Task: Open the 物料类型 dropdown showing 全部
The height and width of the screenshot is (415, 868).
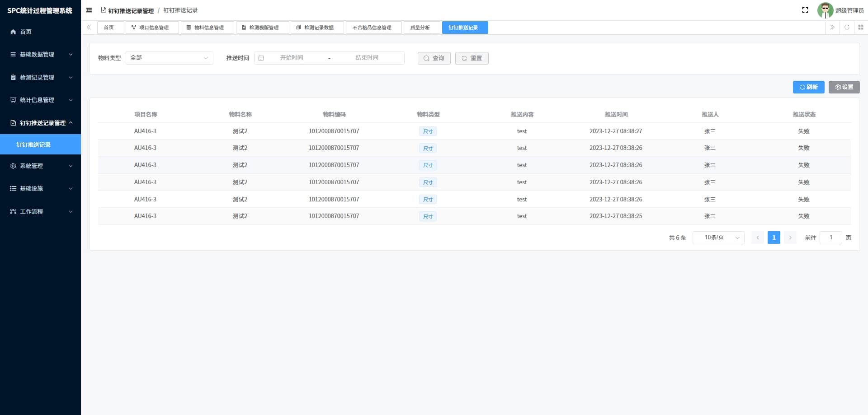Action: (x=169, y=58)
